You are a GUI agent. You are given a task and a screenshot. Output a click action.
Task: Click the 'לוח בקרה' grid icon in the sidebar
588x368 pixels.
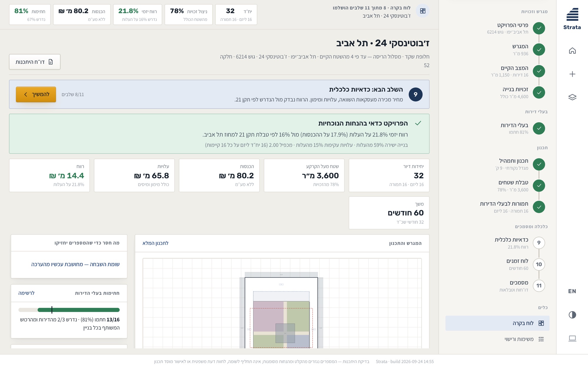click(541, 323)
